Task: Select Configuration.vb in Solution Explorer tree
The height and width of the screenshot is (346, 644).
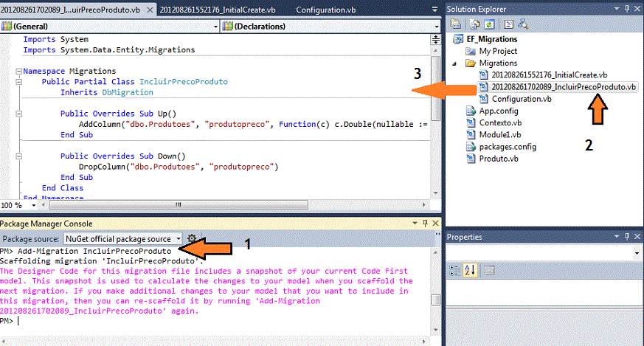Action: [522, 99]
